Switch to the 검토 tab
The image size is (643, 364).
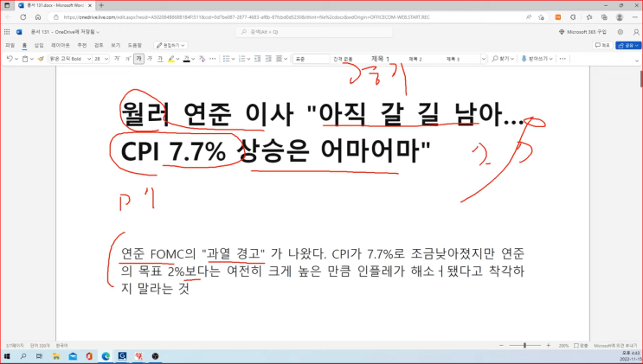tap(99, 45)
